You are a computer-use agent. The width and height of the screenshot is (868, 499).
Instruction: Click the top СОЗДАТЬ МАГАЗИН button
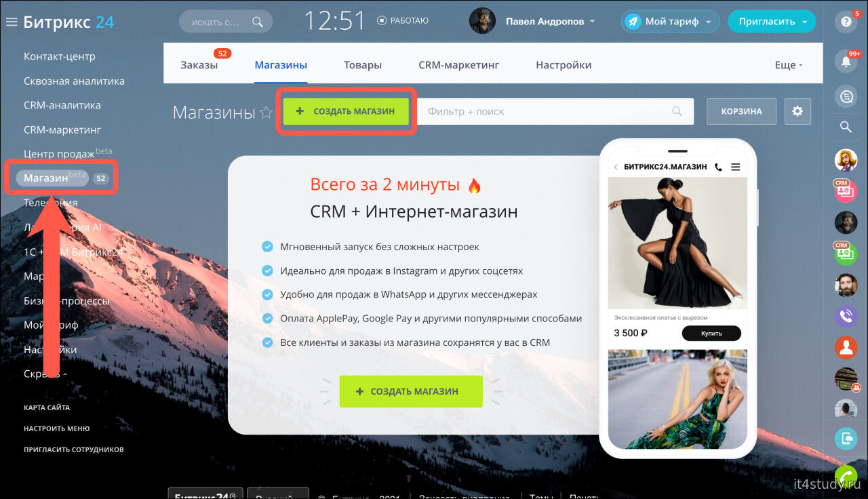click(x=346, y=111)
